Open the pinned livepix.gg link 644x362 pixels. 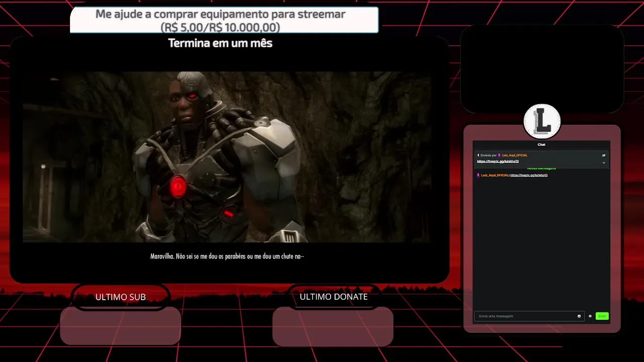(x=498, y=161)
